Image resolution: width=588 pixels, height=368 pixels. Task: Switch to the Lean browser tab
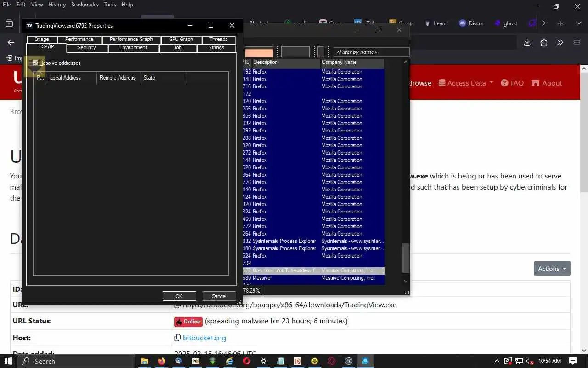pos(436,23)
